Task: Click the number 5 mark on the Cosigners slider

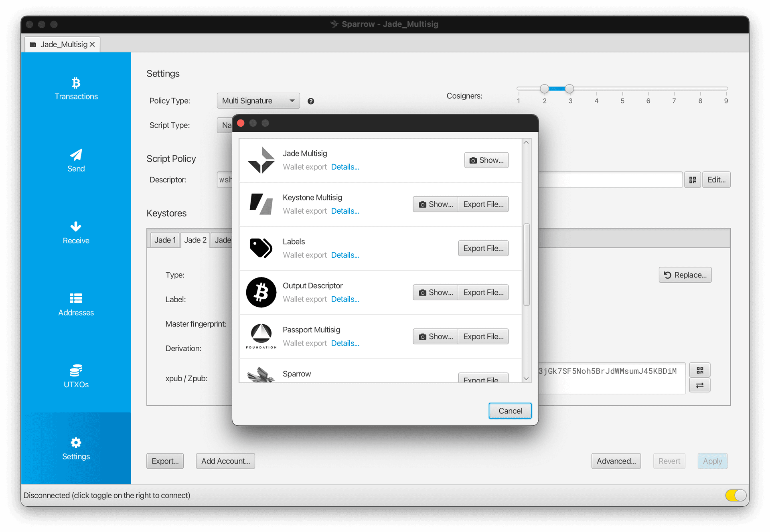Action: pyautogui.click(x=622, y=101)
